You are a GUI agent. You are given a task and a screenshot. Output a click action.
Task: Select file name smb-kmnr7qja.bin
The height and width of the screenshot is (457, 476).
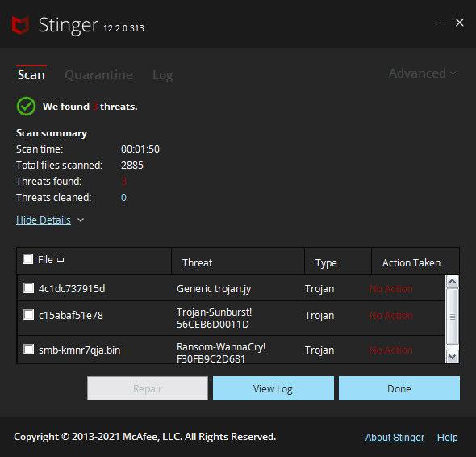[x=80, y=350]
